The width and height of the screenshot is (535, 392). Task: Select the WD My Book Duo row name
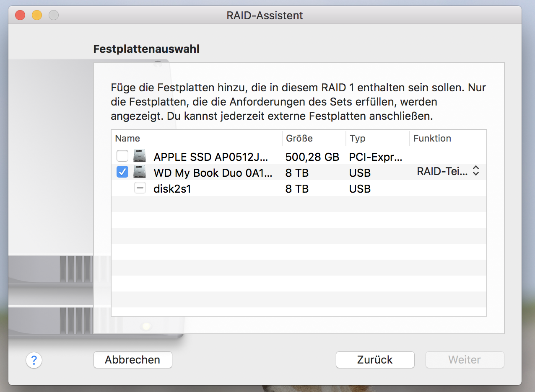coord(213,173)
